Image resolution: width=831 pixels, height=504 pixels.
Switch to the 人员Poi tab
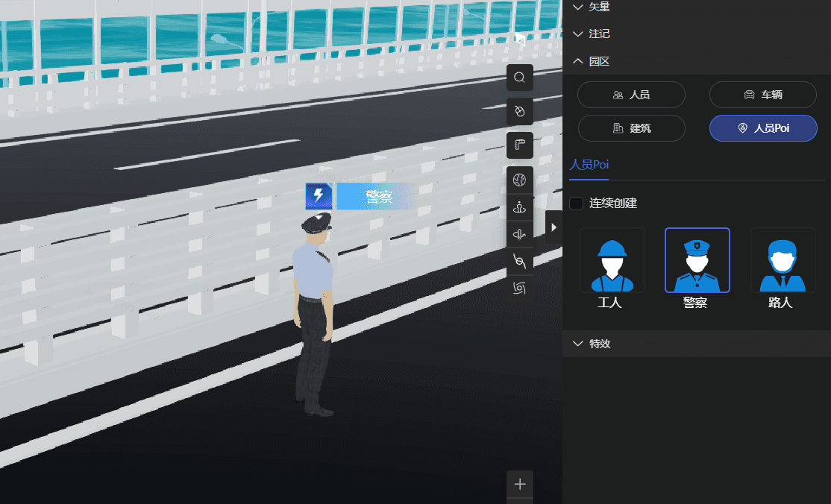click(x=589, y=165)
